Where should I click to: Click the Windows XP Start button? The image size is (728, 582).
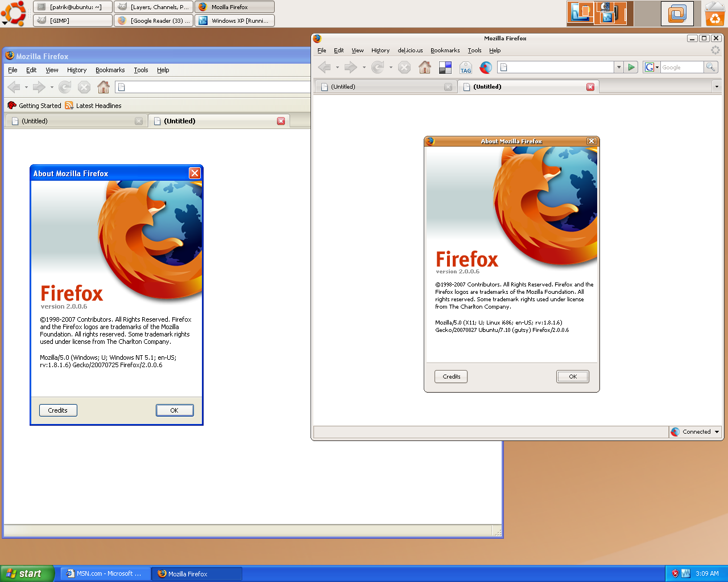(x=27, y=573)
